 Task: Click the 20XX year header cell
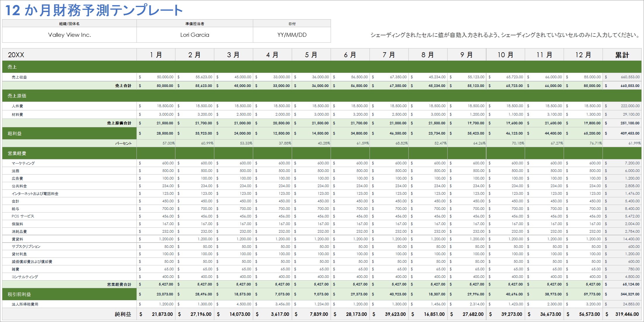pos(69,55)
